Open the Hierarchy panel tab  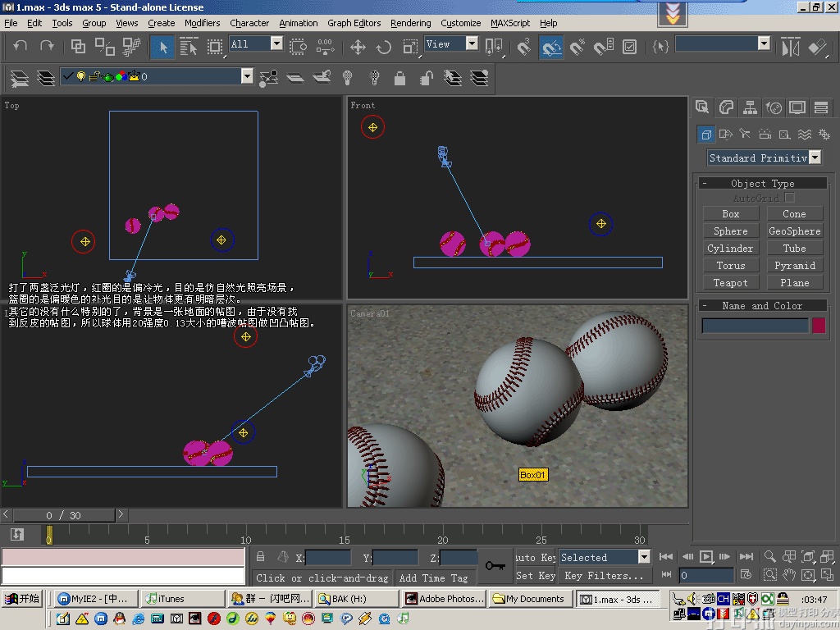[x=750, y=107]
